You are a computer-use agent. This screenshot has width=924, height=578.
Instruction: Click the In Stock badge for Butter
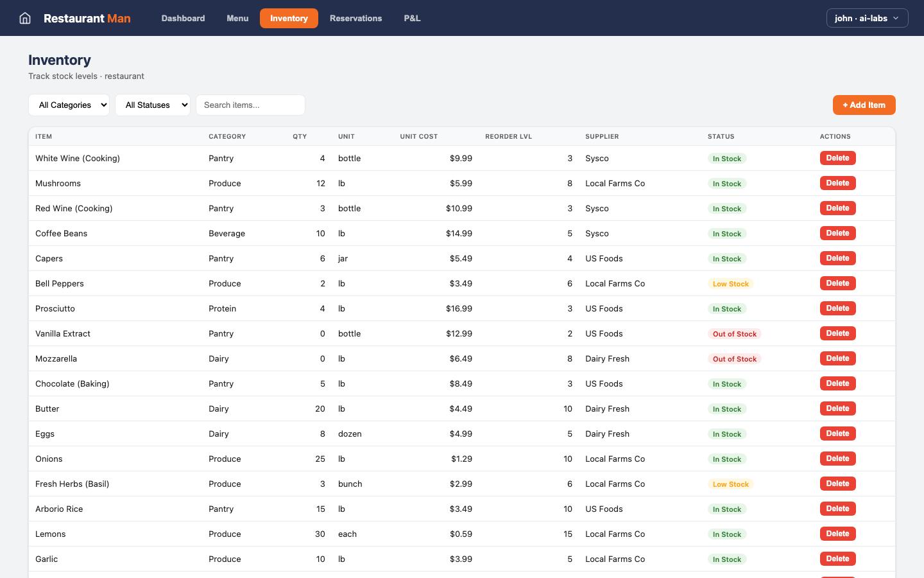727,408
